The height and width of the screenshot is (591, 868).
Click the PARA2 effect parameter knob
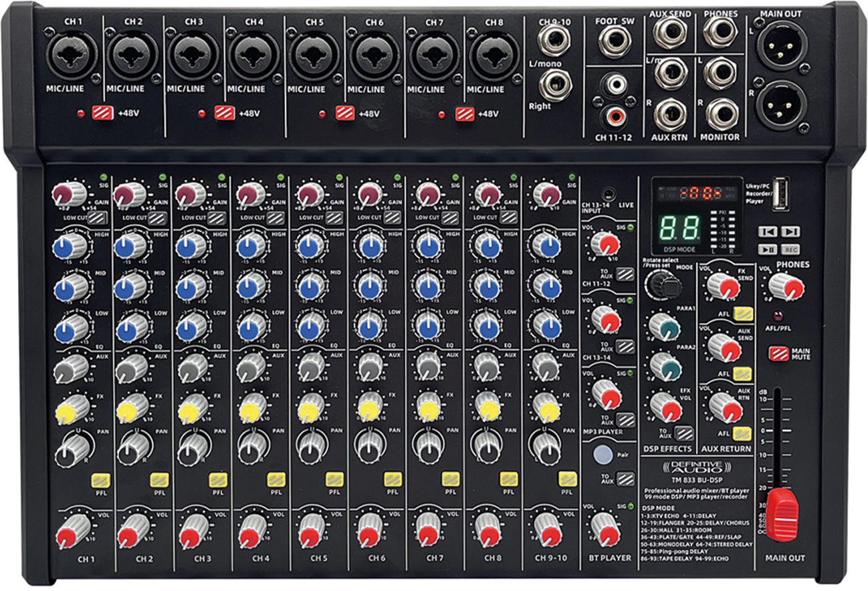pyautogui.click(x=665, y=366)
